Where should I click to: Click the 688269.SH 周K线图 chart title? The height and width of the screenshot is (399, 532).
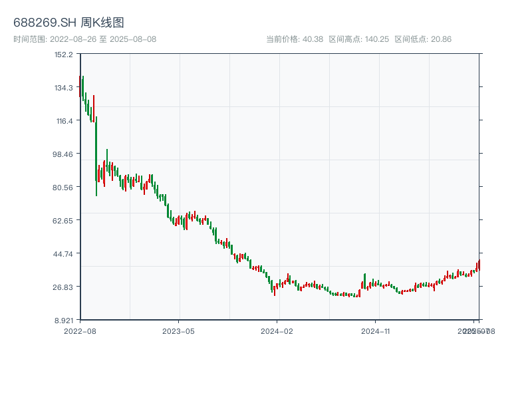pyautogui.click(x=68, y=23)
